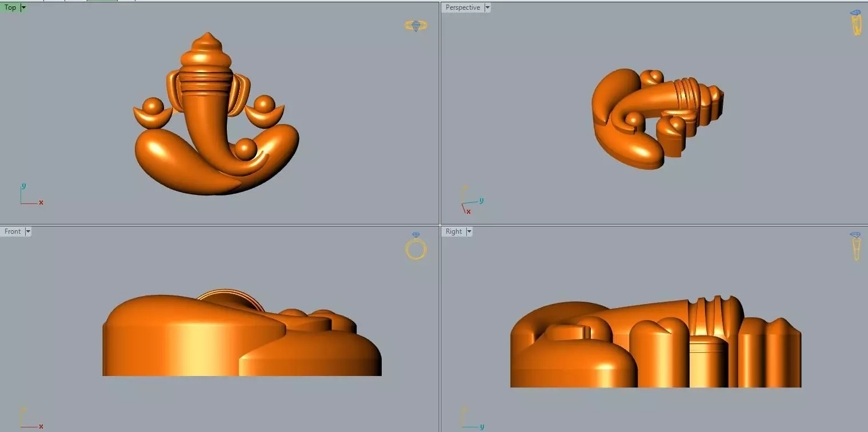The height and width of the screenshot is (432, 868).
Task: Select the orange model in the Right viewport
Action: pos(655,342)
